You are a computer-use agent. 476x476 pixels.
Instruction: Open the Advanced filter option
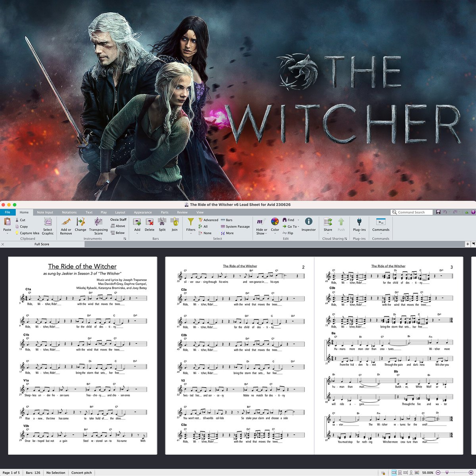pos(208,220)
